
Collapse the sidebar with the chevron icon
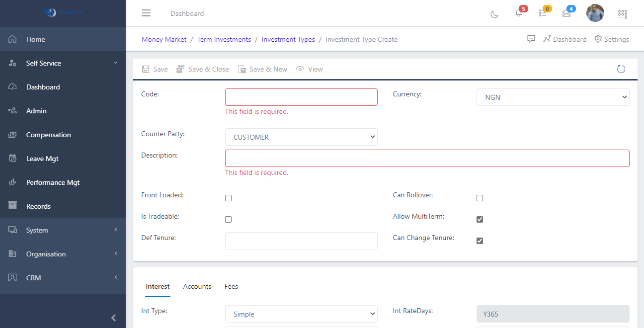[x=113, y=318]
